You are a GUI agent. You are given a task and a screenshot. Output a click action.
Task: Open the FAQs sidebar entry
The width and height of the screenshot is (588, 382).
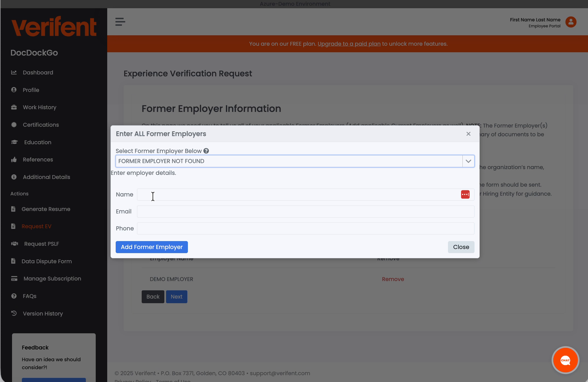tap(29, 296)
